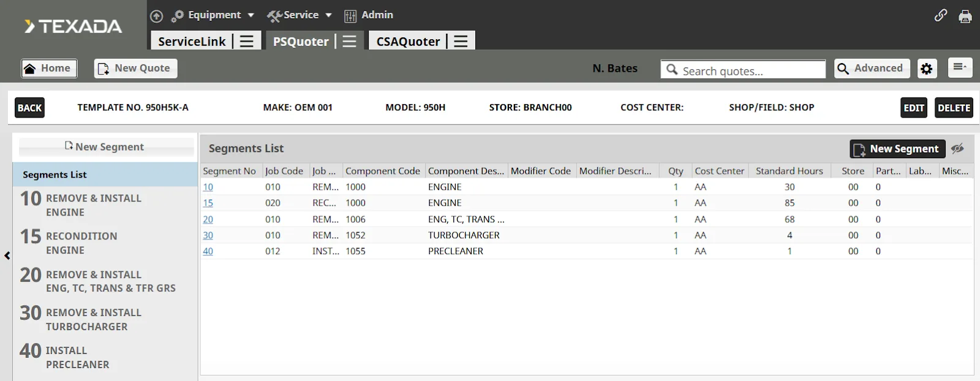This screenshot has width=980, height=381.
Task: Open the settings gear icon
Action: (927, 69)
